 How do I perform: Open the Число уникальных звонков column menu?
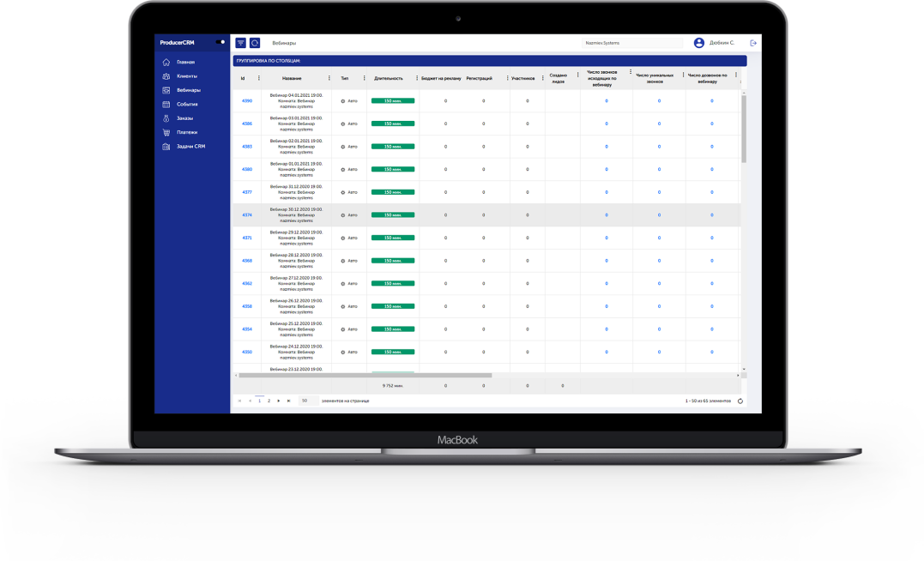pyautogui.click(x=683, y=75)
